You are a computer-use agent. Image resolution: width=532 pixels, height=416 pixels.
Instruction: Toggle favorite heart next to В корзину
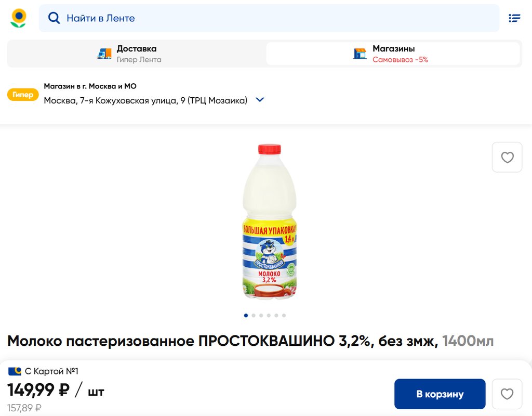(507, 394)
